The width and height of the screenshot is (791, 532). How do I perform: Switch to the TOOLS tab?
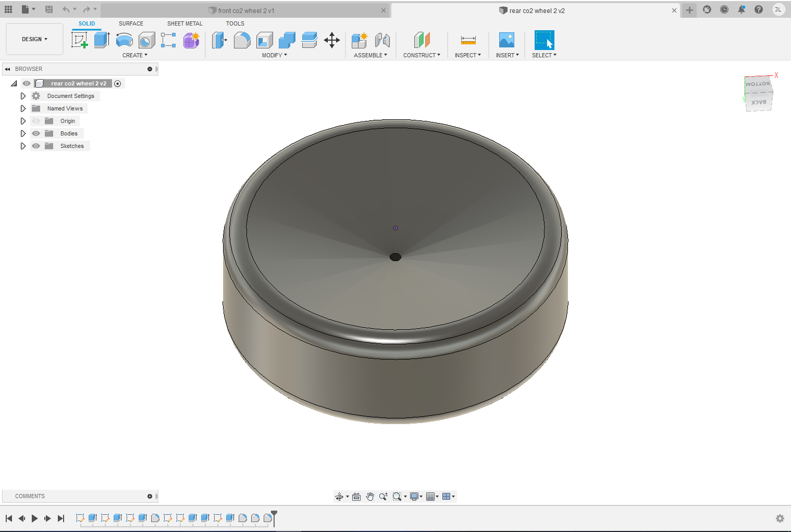(x=235, y=23)
